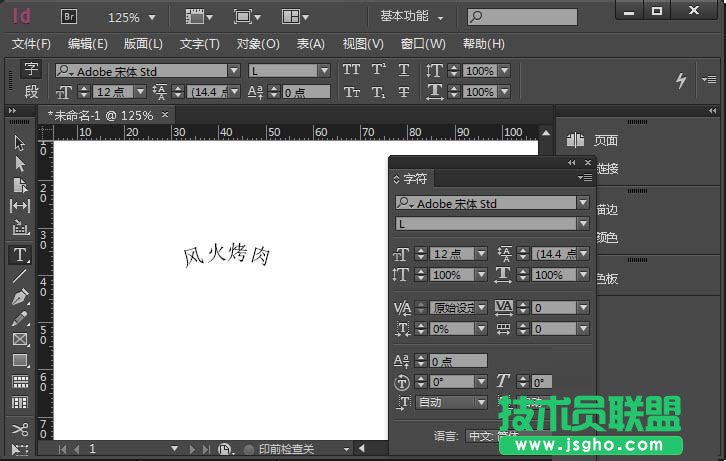Go to last page button
The image size is (726, 461).
[206, 449]
